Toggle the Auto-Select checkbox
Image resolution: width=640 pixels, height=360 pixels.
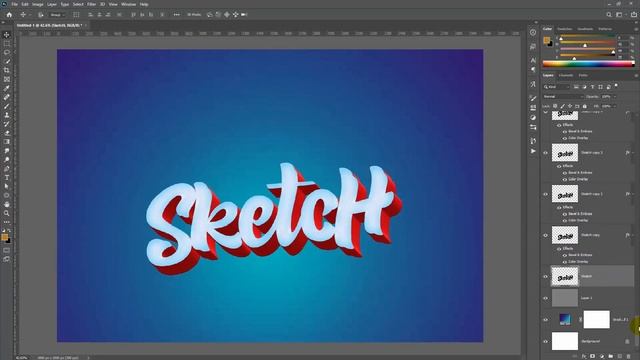(41, 15)
